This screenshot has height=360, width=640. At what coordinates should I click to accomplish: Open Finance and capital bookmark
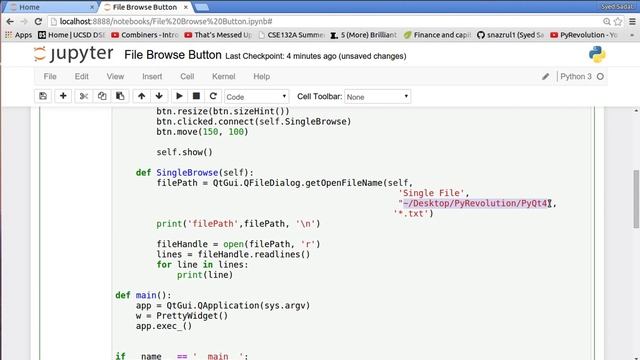437,35
